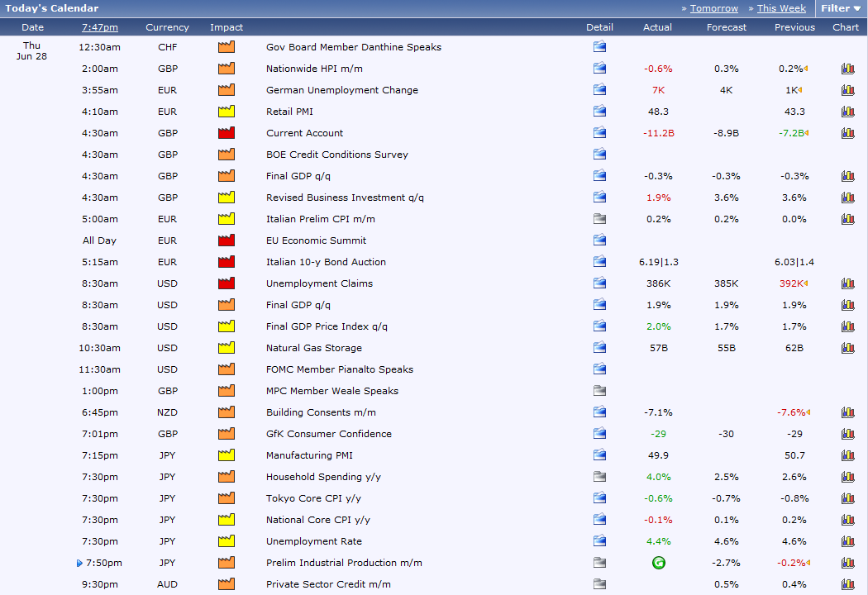The image size is (868, 595).
Task: Open detail folder for Final GDP Price Index q/q
Action: click(x=599, y=326)
